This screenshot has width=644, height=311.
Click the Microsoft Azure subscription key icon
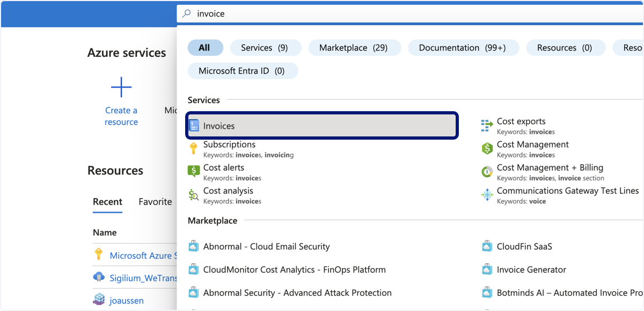99,255
